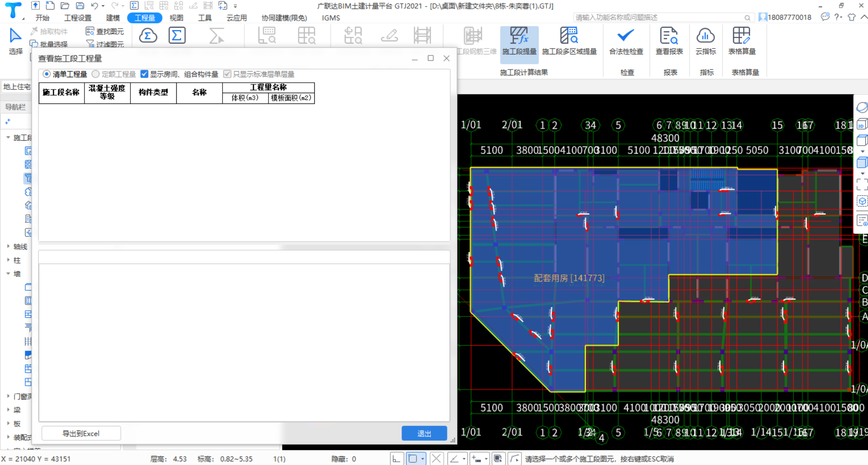Run 合法性检查 check
Screen dimensions: 868x465
(x=626, y=41)
